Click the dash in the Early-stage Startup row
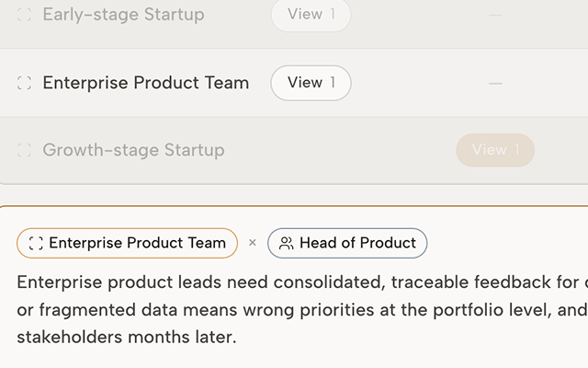The width and height of the screenshot is (588, 368). pyautogui.click(x=495, y=15)
